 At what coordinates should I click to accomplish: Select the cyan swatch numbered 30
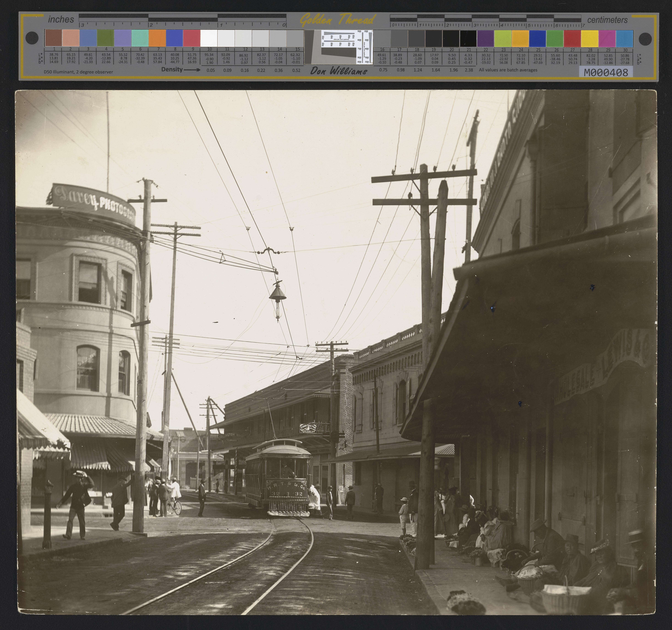[624, 39]
